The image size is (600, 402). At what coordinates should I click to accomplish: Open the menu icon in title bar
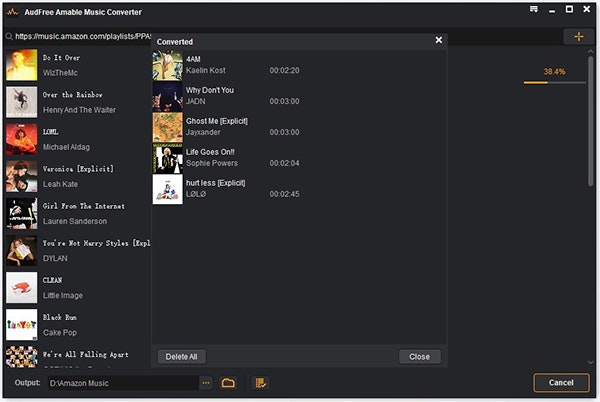point(534,9)
